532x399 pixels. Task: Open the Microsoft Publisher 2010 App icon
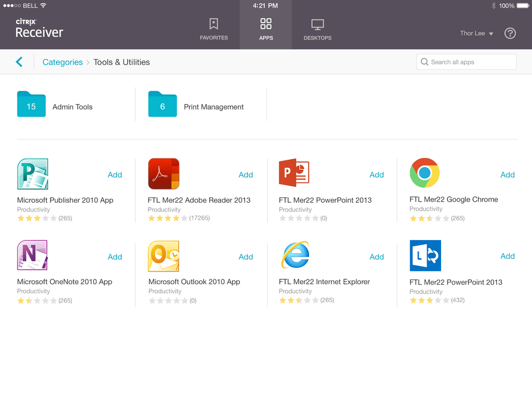(32, 173)
